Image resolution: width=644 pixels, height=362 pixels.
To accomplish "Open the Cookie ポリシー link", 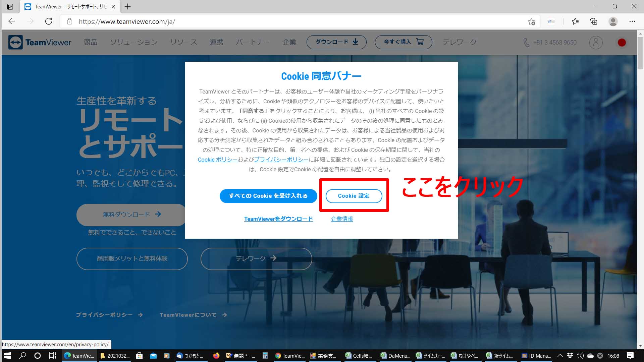I will (x=217, y=160).
